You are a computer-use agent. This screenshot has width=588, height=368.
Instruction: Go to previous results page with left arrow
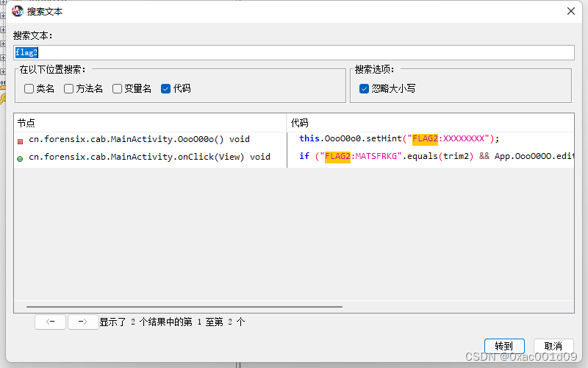tap(50, 322)
